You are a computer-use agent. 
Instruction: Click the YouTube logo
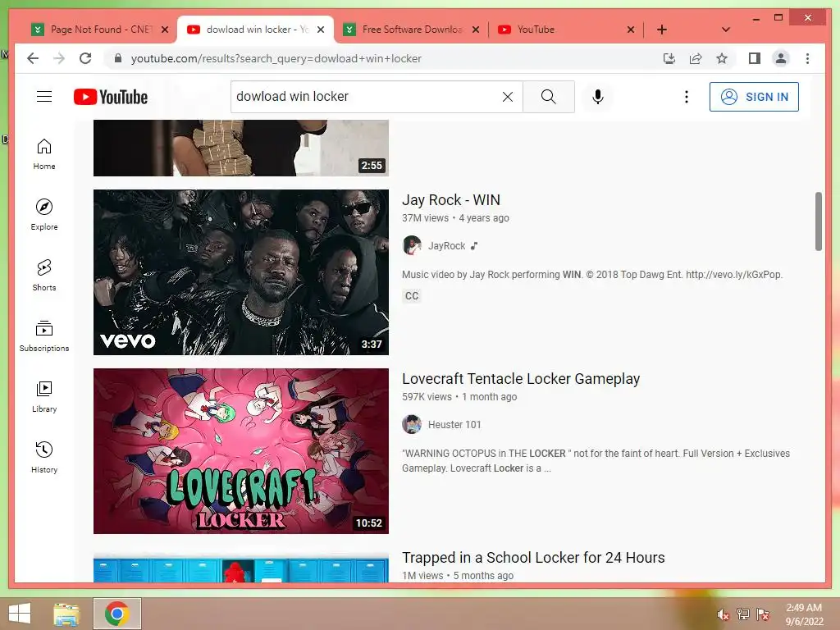[x=111, y=97]
